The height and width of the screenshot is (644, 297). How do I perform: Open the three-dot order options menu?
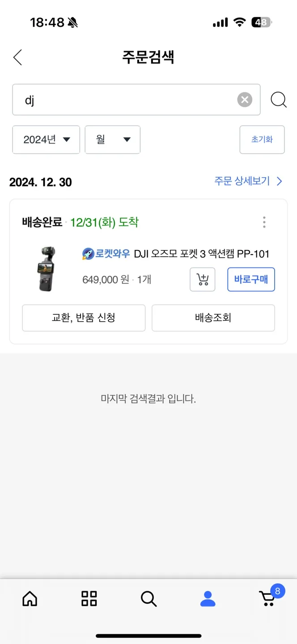point(264,222)
